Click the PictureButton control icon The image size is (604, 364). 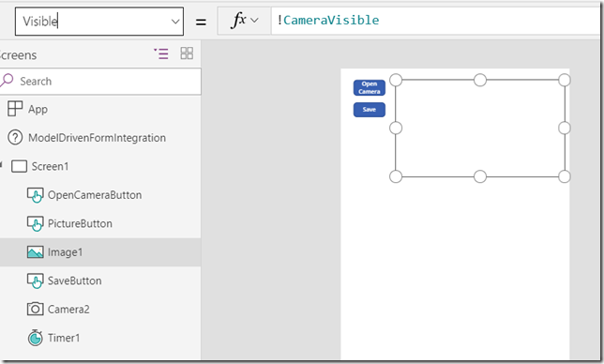click(35, 223)
